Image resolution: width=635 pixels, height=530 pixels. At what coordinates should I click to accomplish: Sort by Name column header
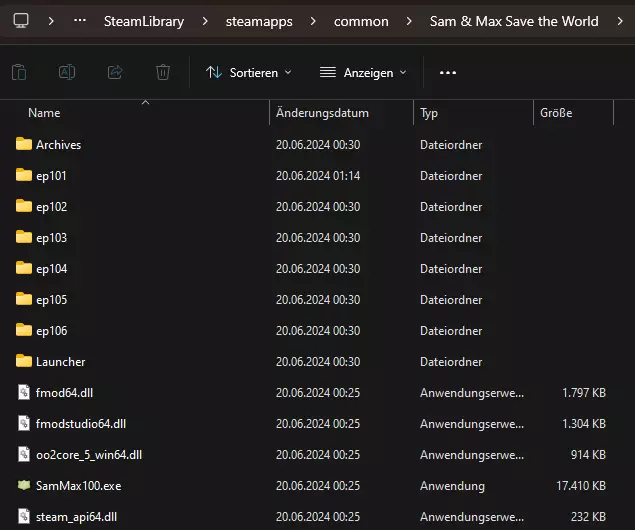44,113
